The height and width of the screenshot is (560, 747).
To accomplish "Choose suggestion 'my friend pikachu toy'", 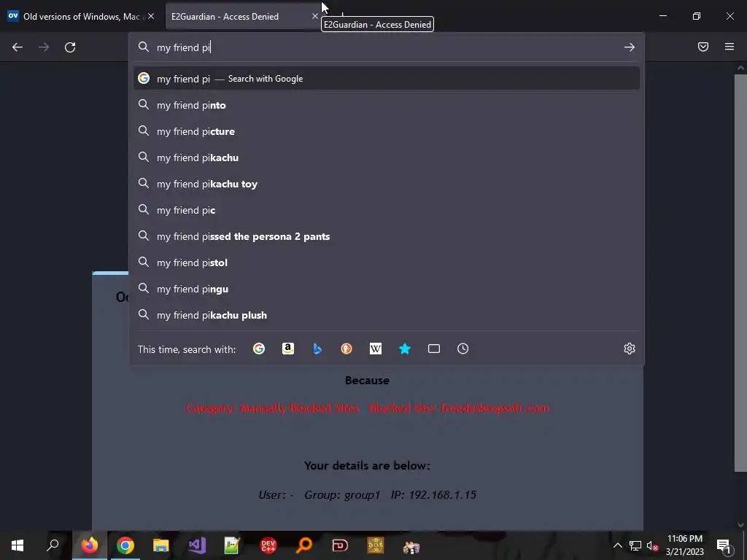I will pos(387,184).
